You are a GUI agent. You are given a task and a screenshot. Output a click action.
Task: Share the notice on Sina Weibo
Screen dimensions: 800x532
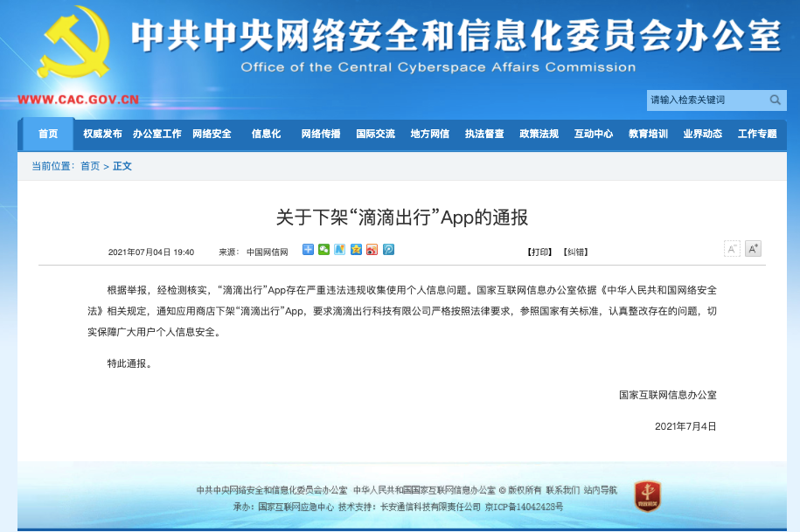click(371, 251)
